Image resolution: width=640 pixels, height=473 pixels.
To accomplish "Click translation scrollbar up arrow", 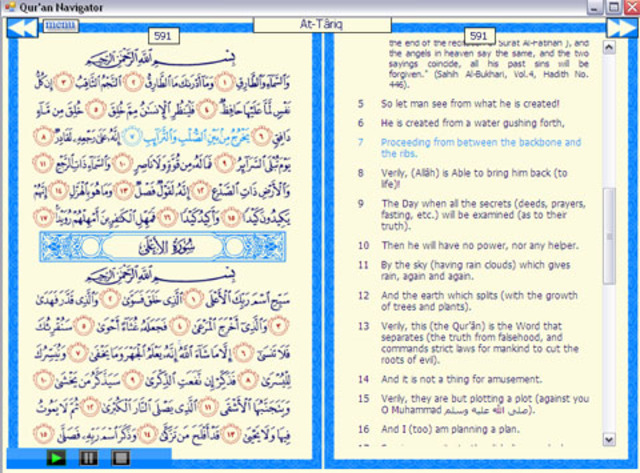I will 609,47.
